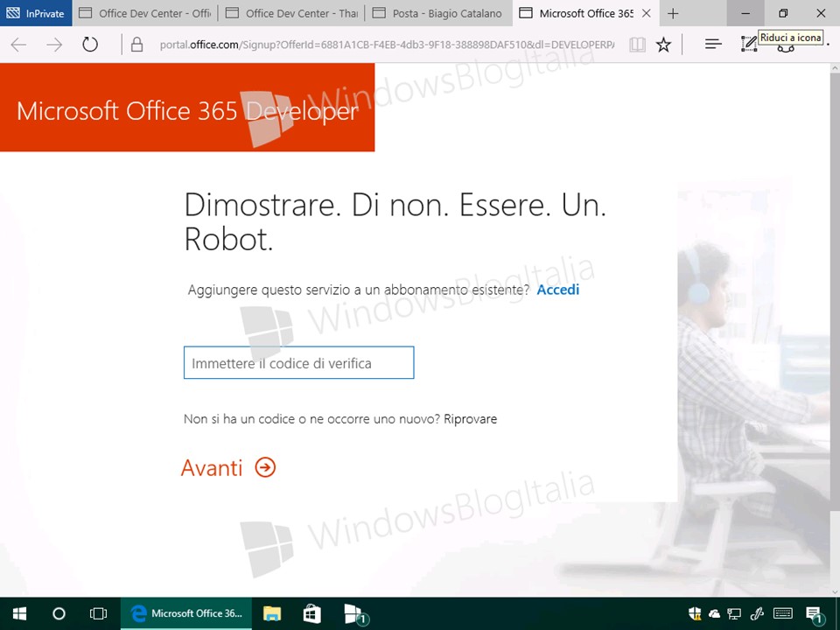This screenshot has width=840, height=630.
Task: Open File Explorer from taskbar
Action: (x=272, y=613)
